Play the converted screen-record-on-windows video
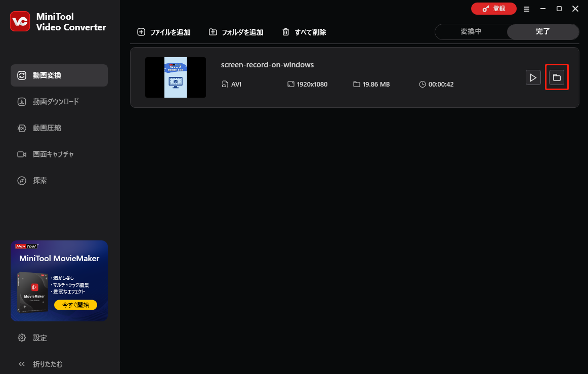The height and width of the screenshot is (374, 588). (x=533, y=77)
